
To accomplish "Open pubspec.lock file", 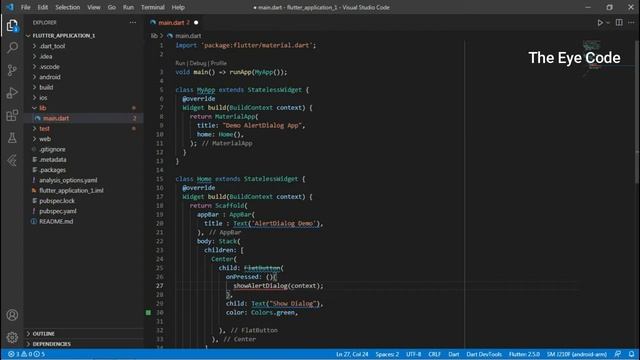I will pos(57,201).
